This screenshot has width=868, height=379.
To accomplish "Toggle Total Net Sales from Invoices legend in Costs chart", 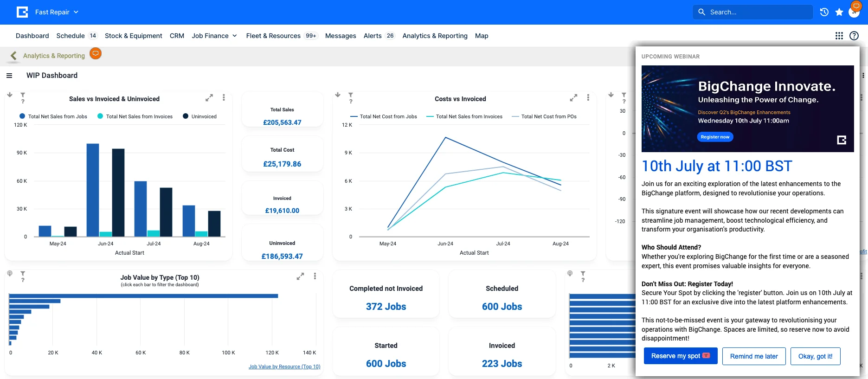I will [464, 116].
